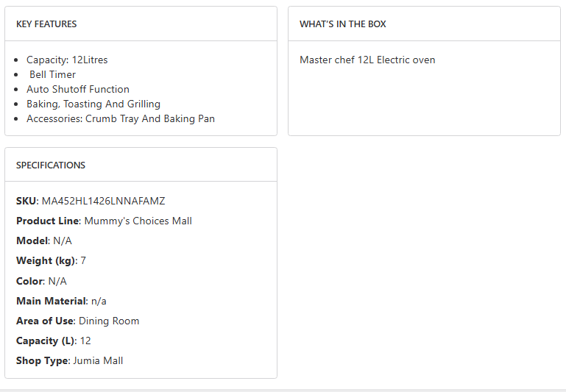Select the Capacity: 12Litres feature line
Image resolution: width=566 pixels, height=392 pixels.
click(67, 60)
